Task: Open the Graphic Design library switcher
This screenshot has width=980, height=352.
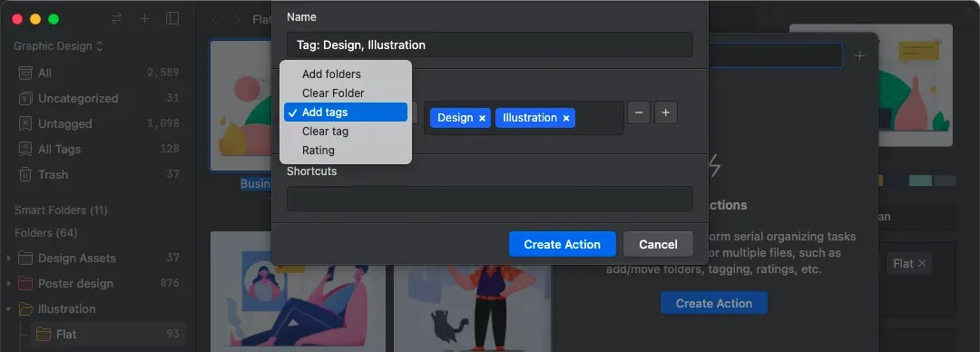Action: click(59, 46)
